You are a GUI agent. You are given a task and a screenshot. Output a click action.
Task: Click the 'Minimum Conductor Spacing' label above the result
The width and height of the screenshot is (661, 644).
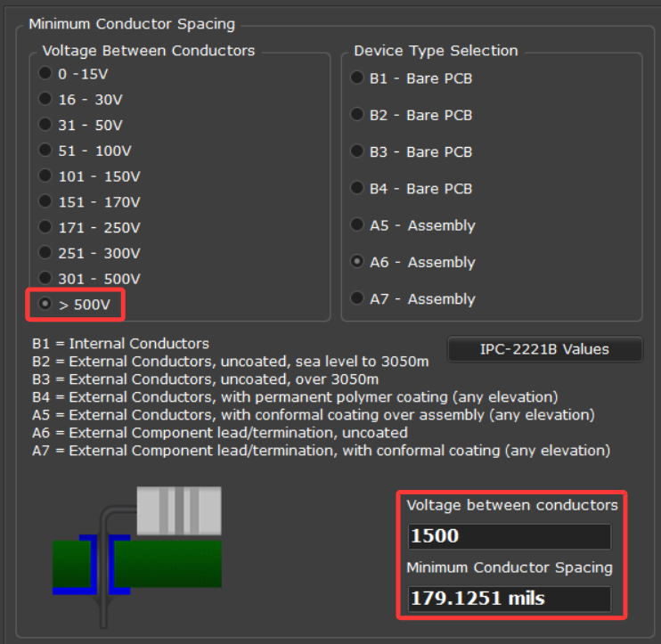(510, 567)
